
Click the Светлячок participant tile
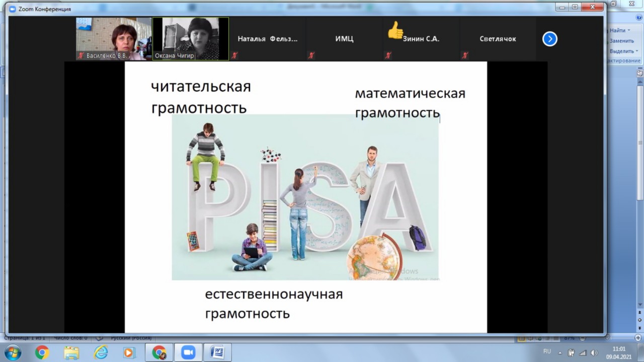497,39
